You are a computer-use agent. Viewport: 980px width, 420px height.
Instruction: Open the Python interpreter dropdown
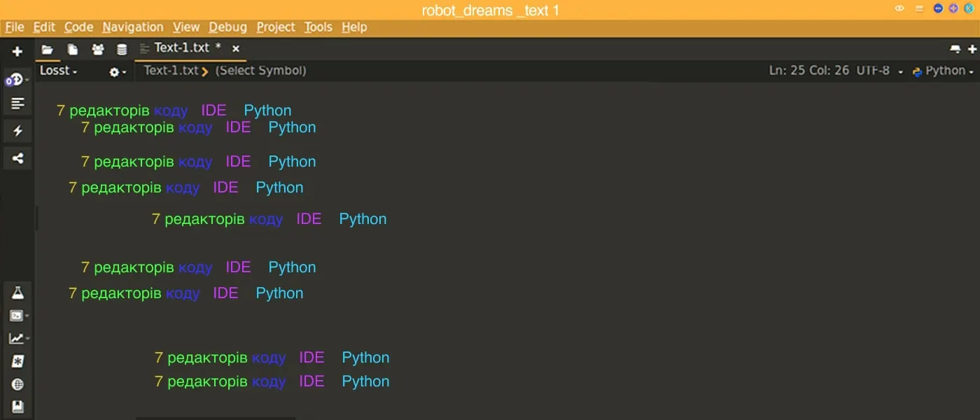[945, 70]
